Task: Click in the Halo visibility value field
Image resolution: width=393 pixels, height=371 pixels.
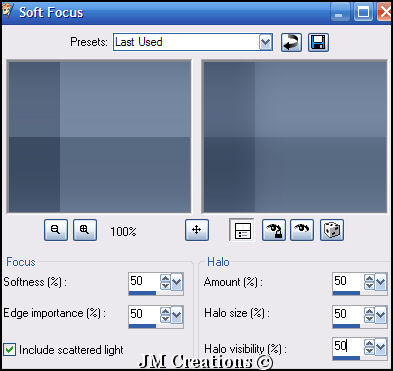Action: pos(348,347)
